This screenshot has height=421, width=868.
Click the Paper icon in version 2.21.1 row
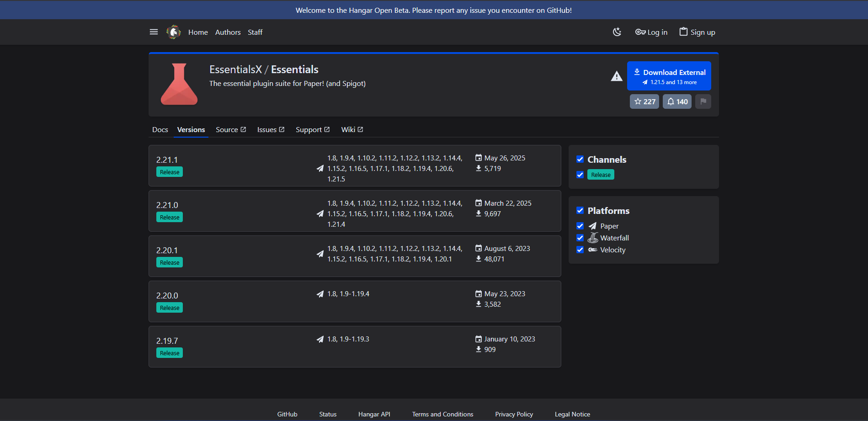[320, 169]
